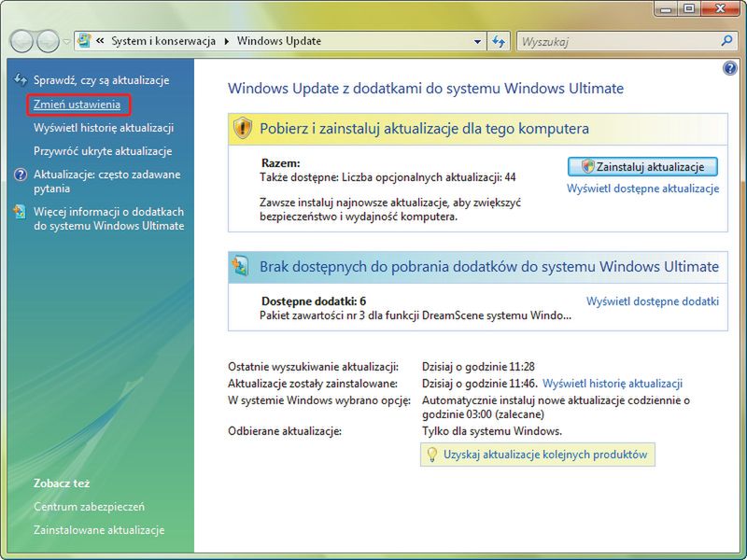Viewport: 747px width, 560px height.
Task: Click the Refresh button next to address bar
Action: click(x=499, y=41)
